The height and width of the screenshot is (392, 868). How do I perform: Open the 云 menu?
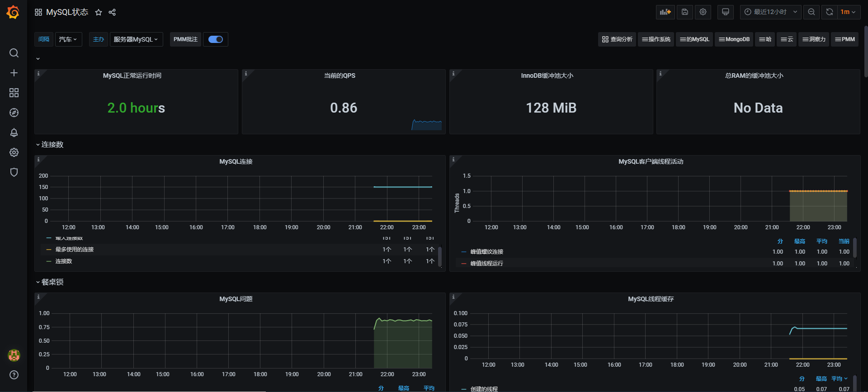[787, 39]
